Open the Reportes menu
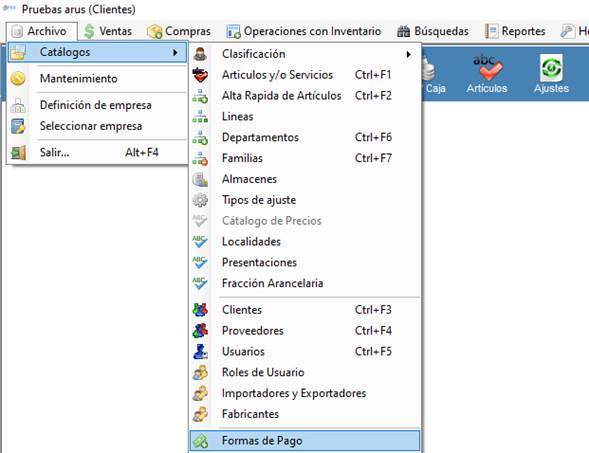589x453 pixels. tap(515, 31)
